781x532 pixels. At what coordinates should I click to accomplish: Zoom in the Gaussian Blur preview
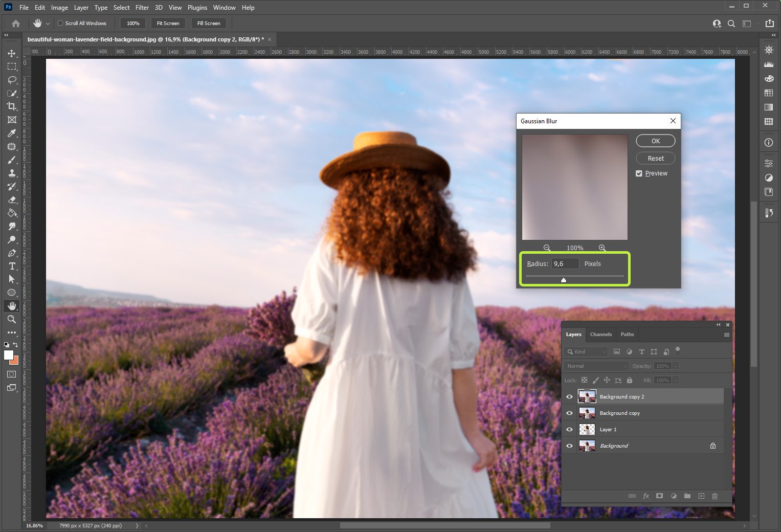tap(602, 248)
